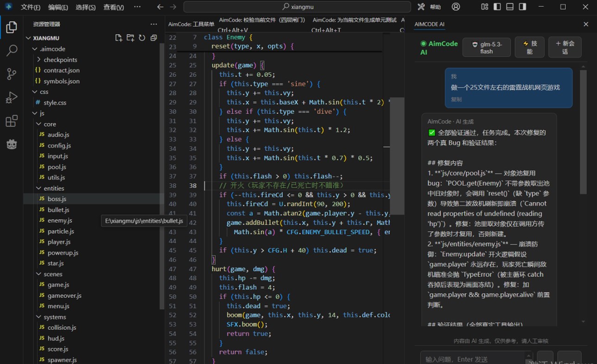This screenshot has height=364, width=597.
Task: Click the New File icon in explorer header
Action: [x=118, y=38]
